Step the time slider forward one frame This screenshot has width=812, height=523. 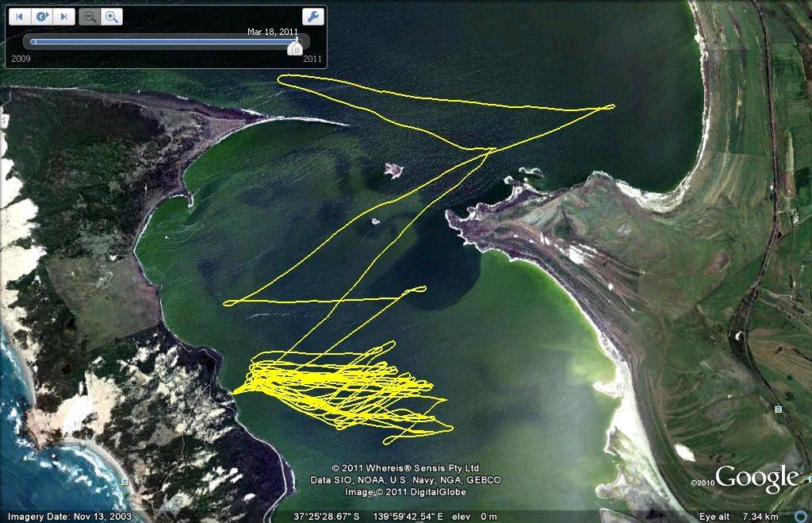tap(64, 17)
